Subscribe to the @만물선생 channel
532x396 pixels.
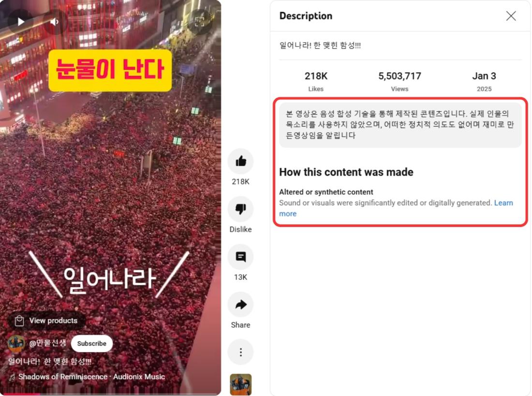(x=91, y=343)
